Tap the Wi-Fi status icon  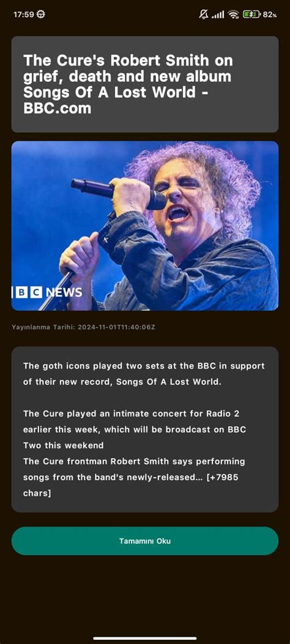click(x=233, y=15)
